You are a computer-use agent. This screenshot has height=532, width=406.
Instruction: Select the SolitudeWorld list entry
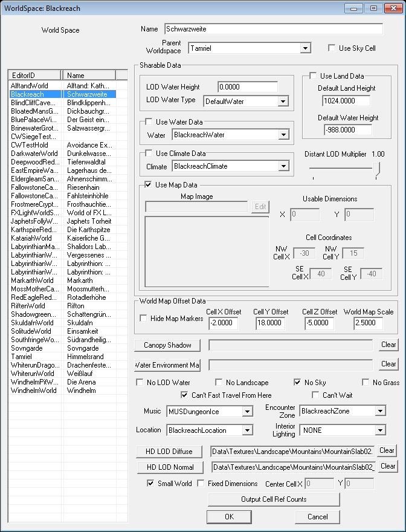click(x=31, y=331)
